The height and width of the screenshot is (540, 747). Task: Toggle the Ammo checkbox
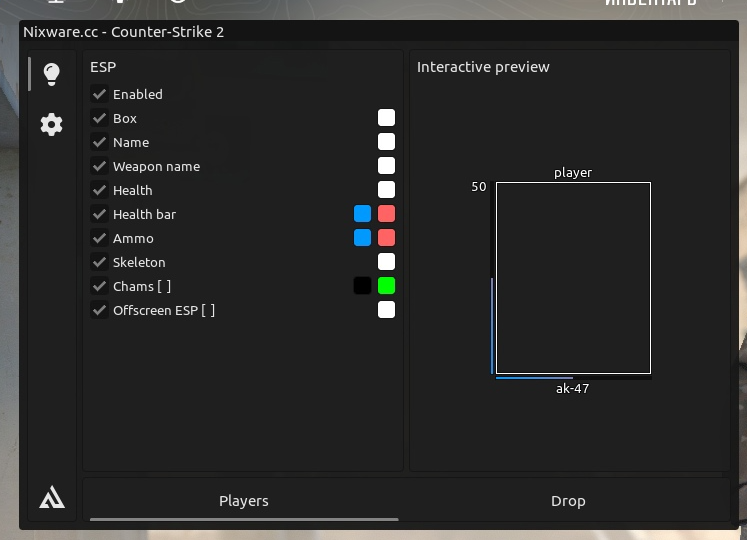point(99,238)
